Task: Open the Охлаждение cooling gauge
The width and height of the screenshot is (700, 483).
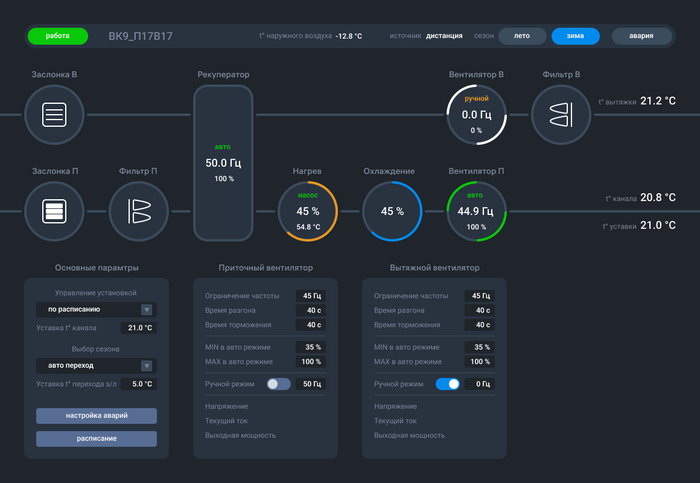Action: click(392, 211)
